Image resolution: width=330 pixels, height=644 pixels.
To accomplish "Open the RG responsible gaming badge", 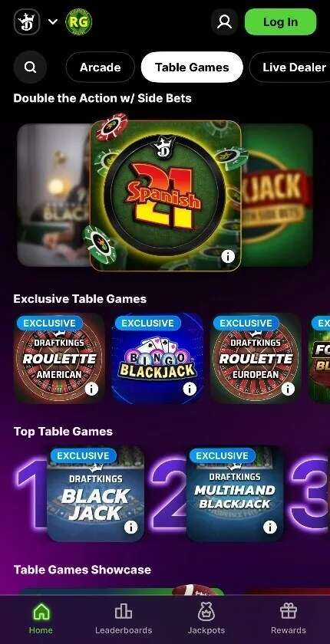I will coord(78,21).
